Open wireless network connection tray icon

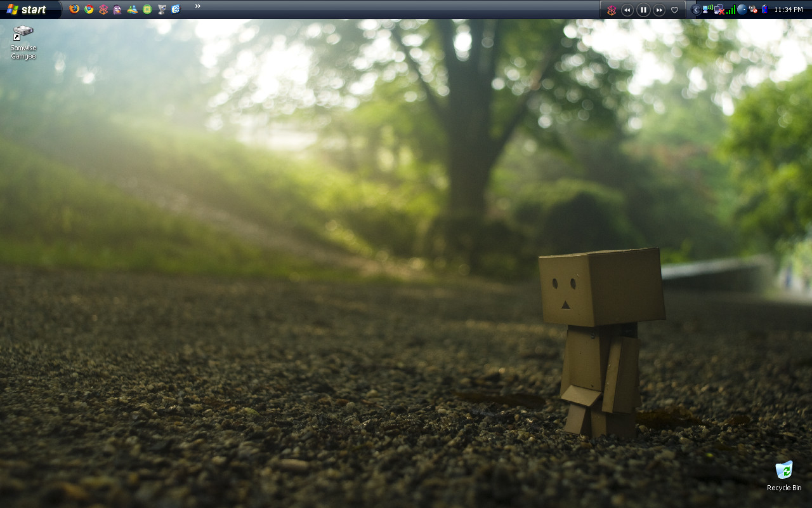tap(707, 10)
